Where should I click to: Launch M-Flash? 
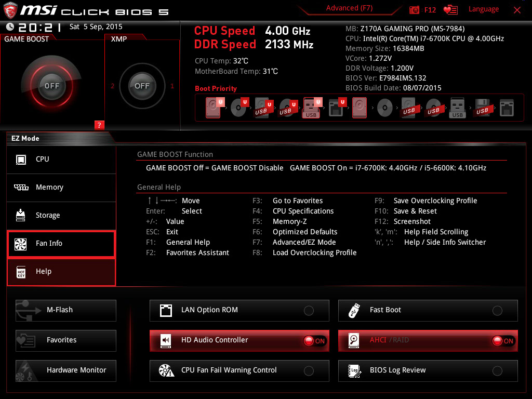pos(66,311)
